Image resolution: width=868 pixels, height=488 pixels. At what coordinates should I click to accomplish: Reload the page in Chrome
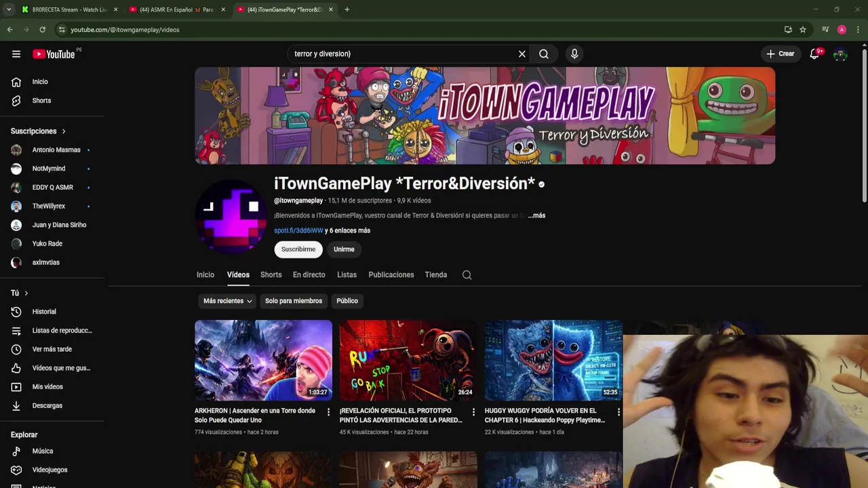42,30
